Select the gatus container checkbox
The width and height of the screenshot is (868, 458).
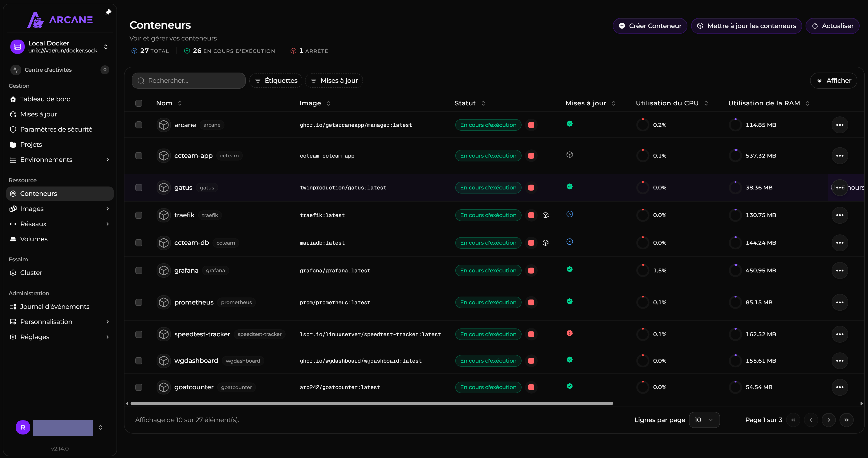pos(139,187)
